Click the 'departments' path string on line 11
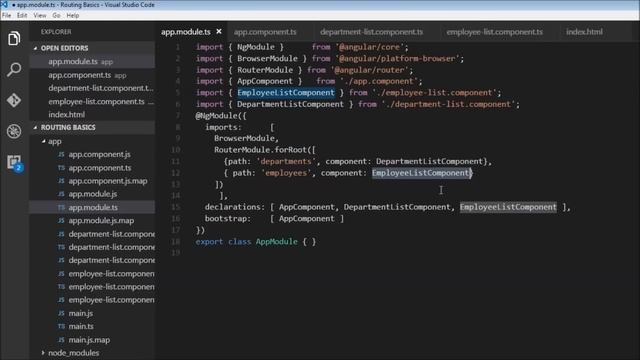 tap(286, 162)
